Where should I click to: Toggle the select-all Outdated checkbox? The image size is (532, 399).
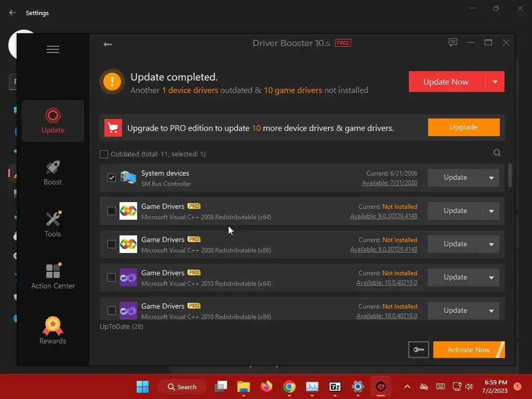[104, 154]
